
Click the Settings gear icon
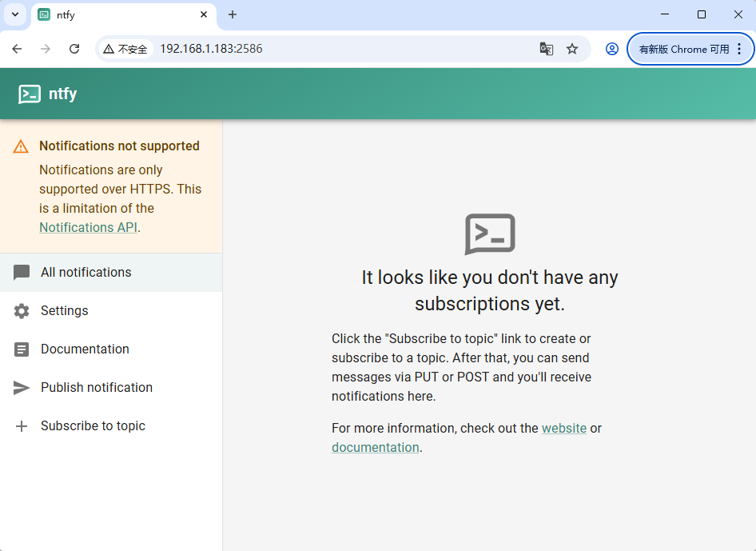tap(22, 311)
